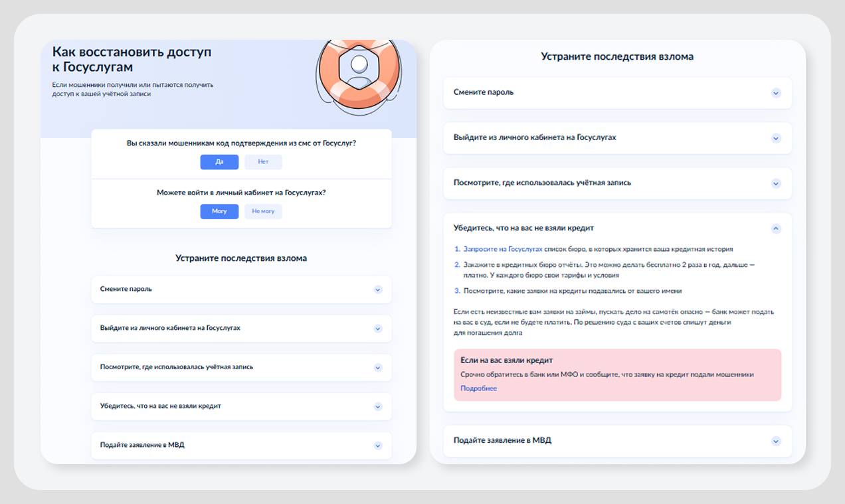Viewport: 845px width, 504px height.
Task: Click chevron icon by "Посмотрите, где использовалась" right card
Action: [776, 183]
